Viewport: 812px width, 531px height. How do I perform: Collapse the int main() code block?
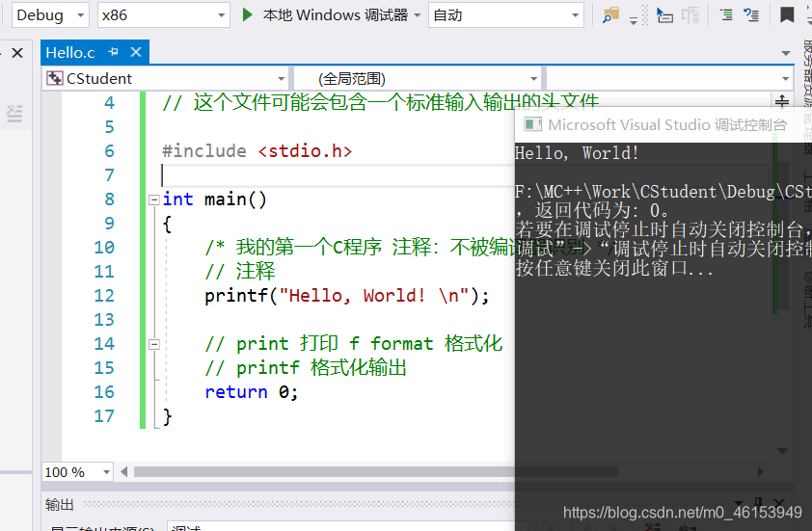[x=153, y=199]
